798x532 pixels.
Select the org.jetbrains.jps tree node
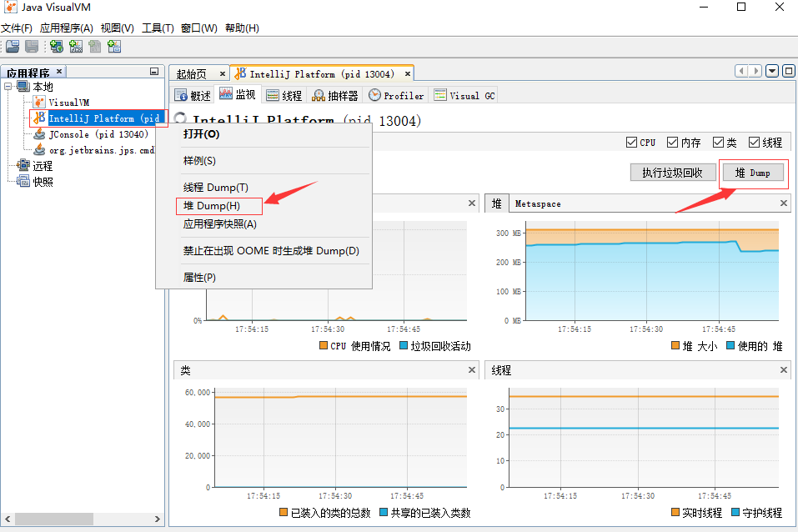point(101,150)
